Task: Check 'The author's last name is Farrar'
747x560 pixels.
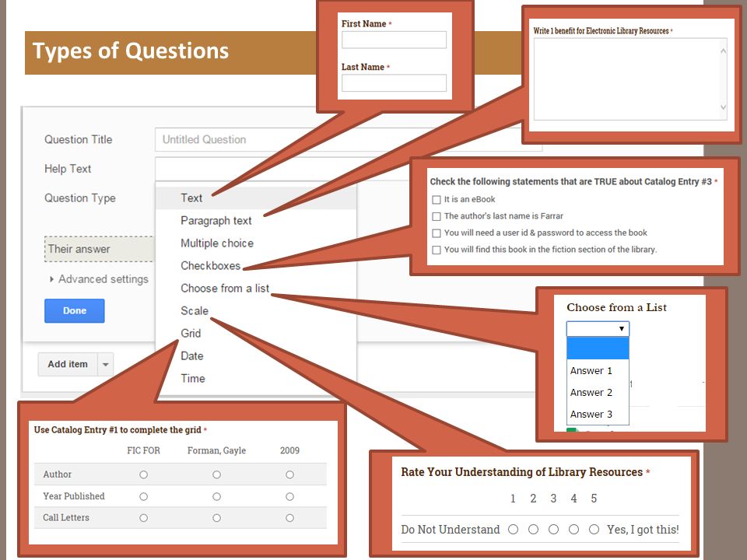Action: (436, 216)
